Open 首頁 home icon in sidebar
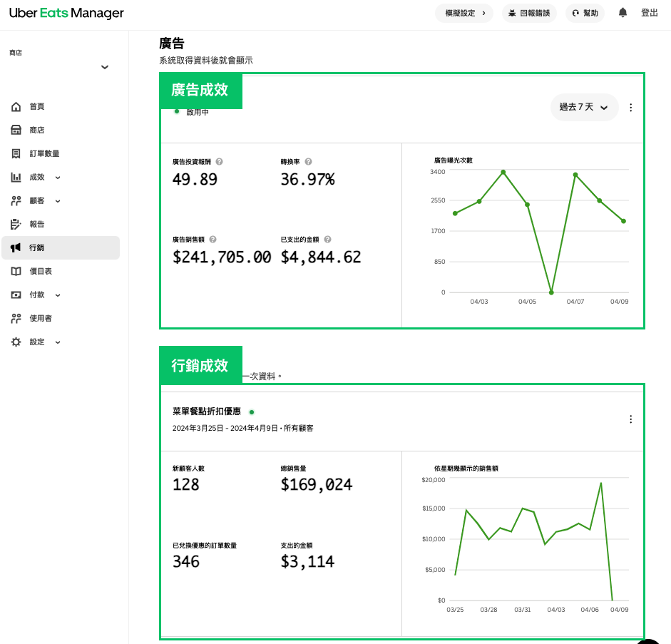 tap(16, 107)
